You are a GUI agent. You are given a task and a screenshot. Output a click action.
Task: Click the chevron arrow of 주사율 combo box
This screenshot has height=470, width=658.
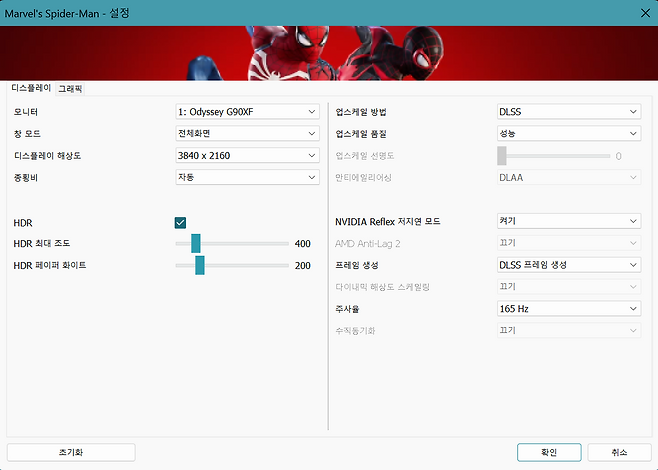[x=632, y=309]
